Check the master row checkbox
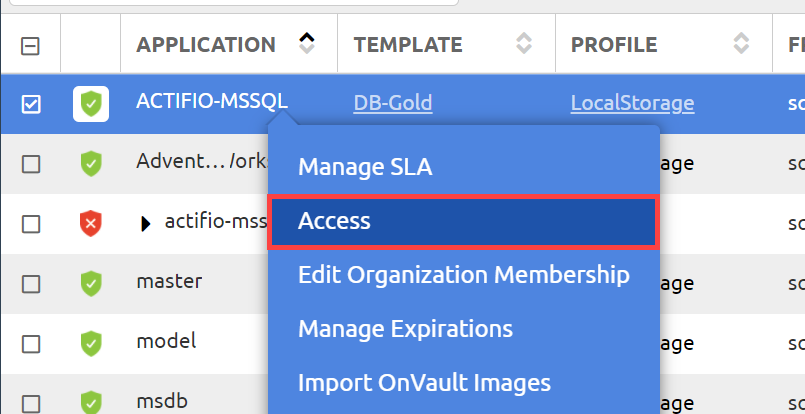 tap(31, 284)
